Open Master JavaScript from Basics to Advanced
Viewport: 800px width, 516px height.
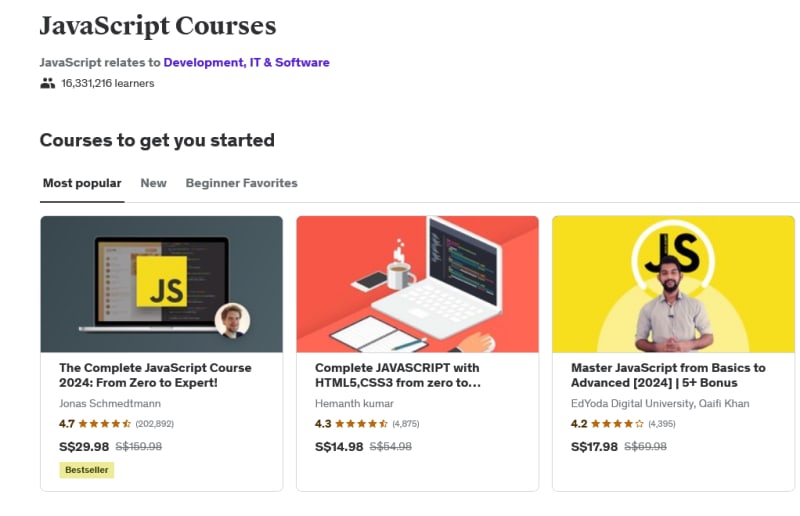[x=668, y=375]
